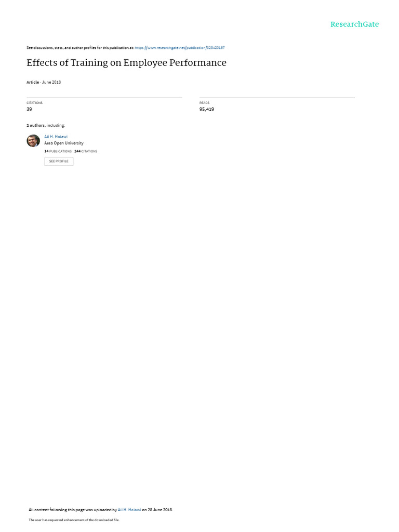Click the See discussions, stats, and author profiles text
Image resolution: width=399 pixels, height=532 pixels.
click(x=80, y=48)
